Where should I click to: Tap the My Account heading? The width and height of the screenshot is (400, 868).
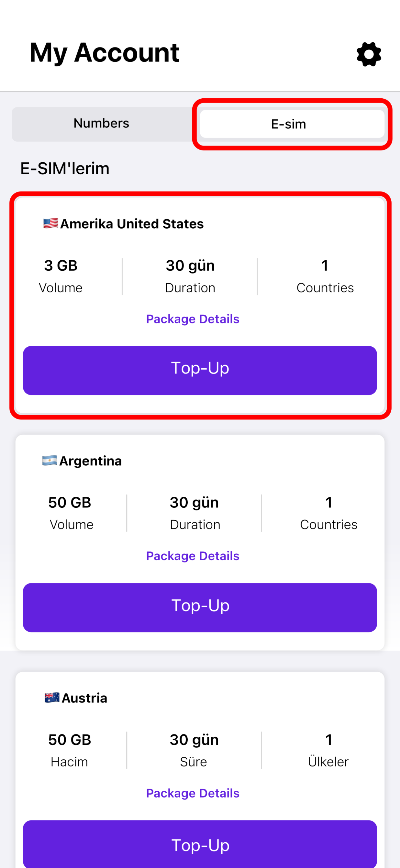(x=104, y=53)
